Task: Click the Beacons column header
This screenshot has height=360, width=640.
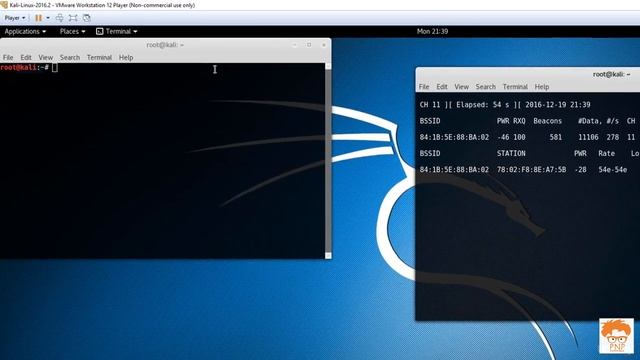Action: click(547, 121)
